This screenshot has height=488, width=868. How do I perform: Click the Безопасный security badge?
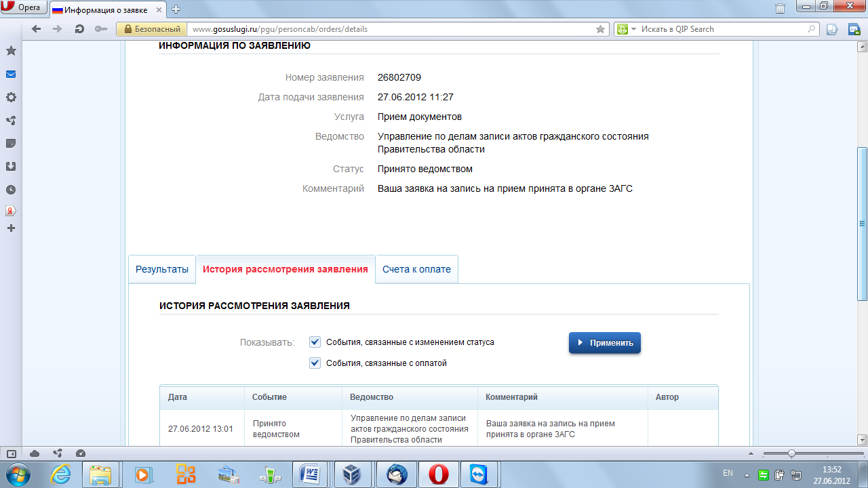click(x=152, y=29)
